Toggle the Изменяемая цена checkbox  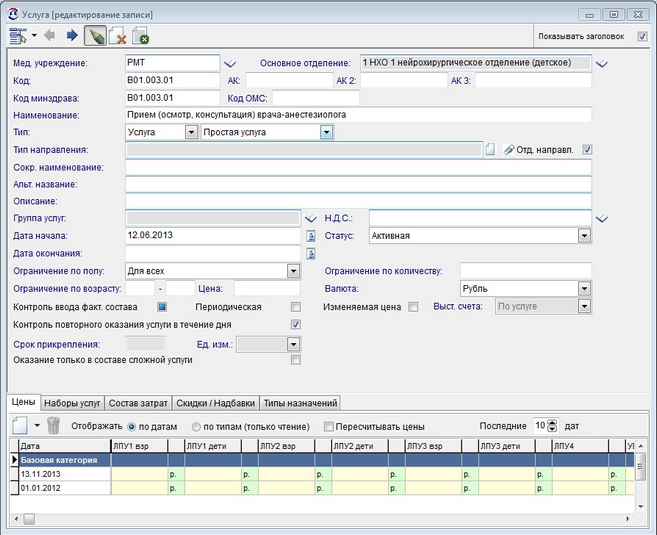click(x=413, y=307)
